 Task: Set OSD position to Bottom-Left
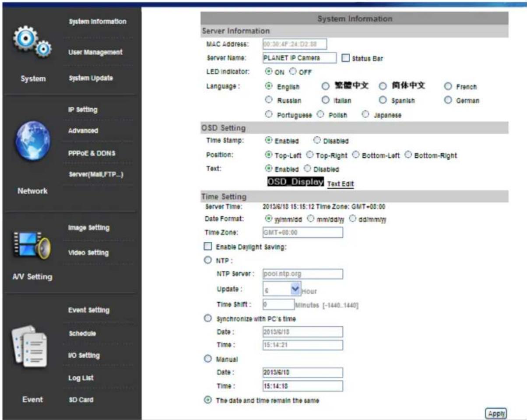click(355, 155)
